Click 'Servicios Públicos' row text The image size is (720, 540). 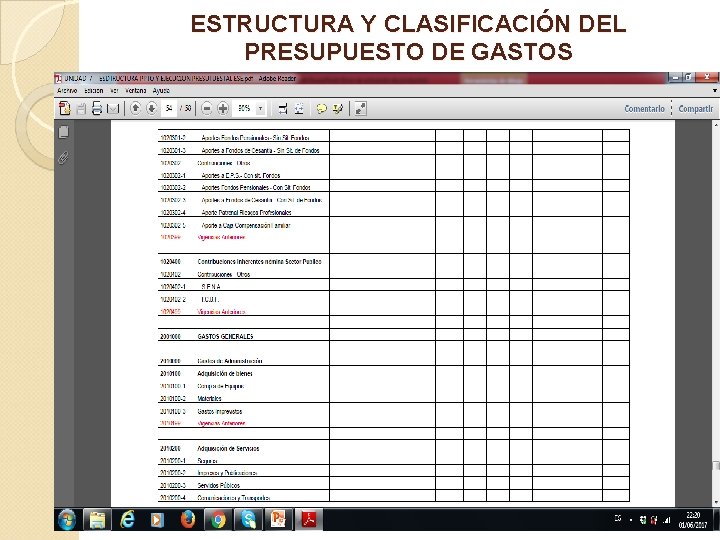[x=219, y=485]
